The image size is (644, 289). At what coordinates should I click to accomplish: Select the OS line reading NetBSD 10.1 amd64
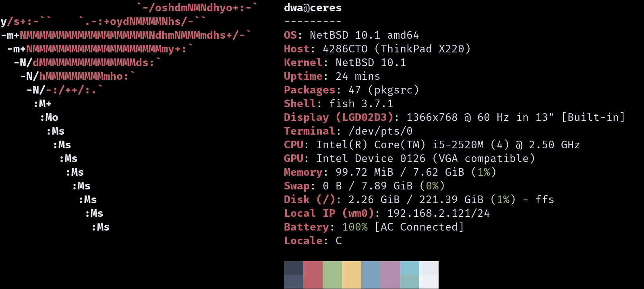[x=351, y=35]
